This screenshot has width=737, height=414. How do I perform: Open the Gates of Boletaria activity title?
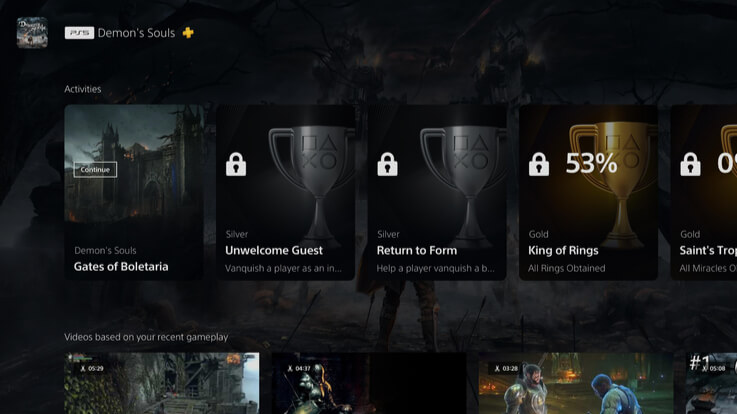pos(121,266)
